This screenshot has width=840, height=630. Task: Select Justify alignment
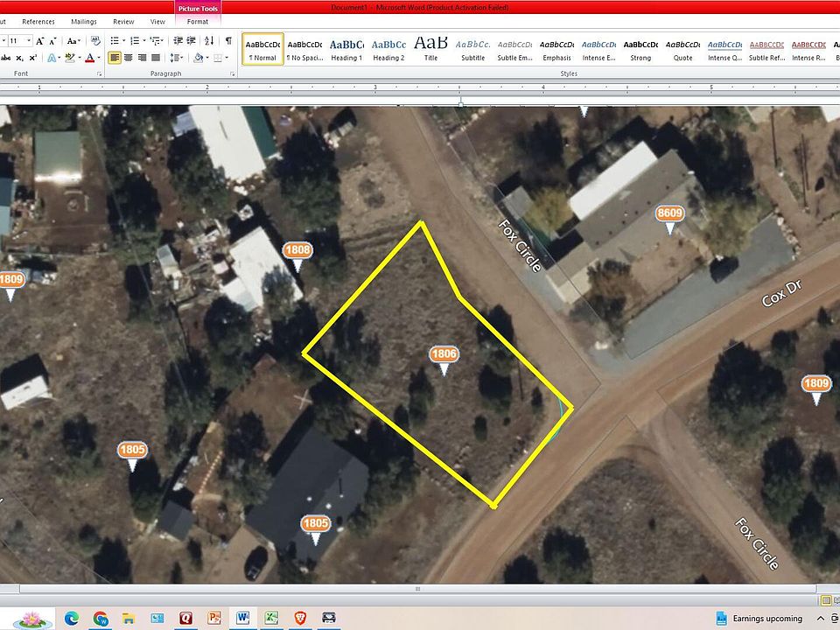tap(156, 58)
